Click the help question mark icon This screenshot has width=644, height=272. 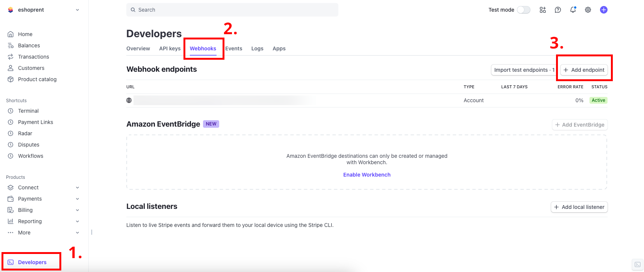(x=558, y=10)
